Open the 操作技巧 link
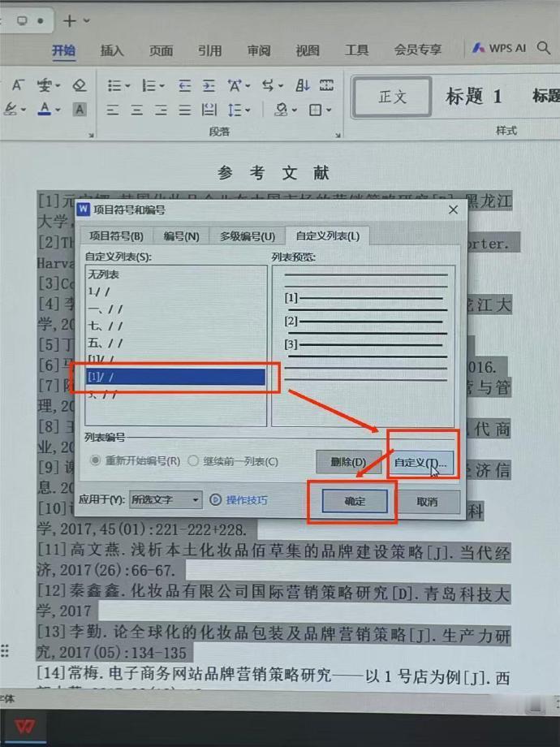 (239, 499)
